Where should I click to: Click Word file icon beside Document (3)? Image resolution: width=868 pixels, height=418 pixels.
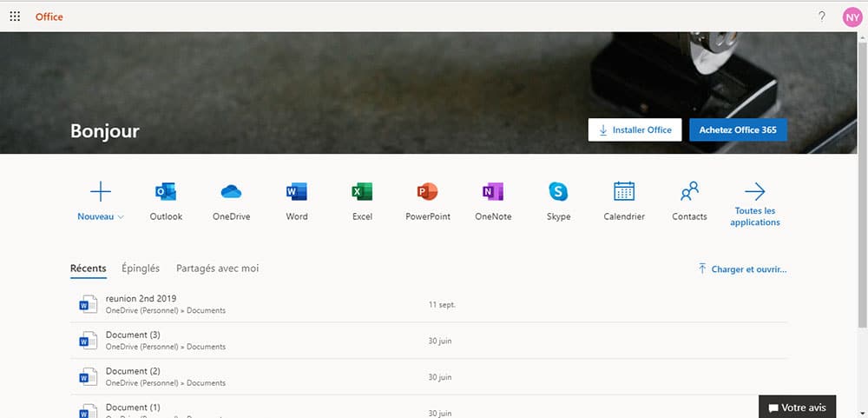(x=88, y=341)
